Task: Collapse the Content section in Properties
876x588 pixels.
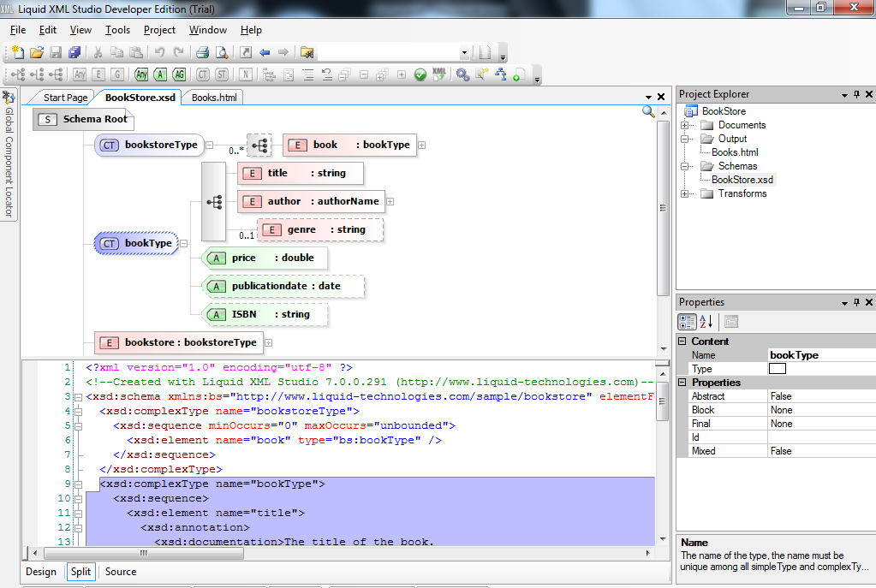Action: click(x=682, y=342)
